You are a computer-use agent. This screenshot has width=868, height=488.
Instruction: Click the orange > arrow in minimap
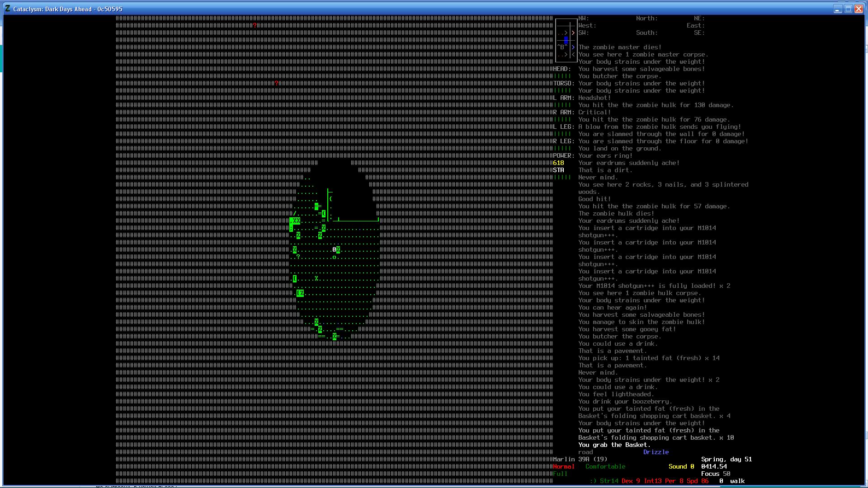point(573,33)
